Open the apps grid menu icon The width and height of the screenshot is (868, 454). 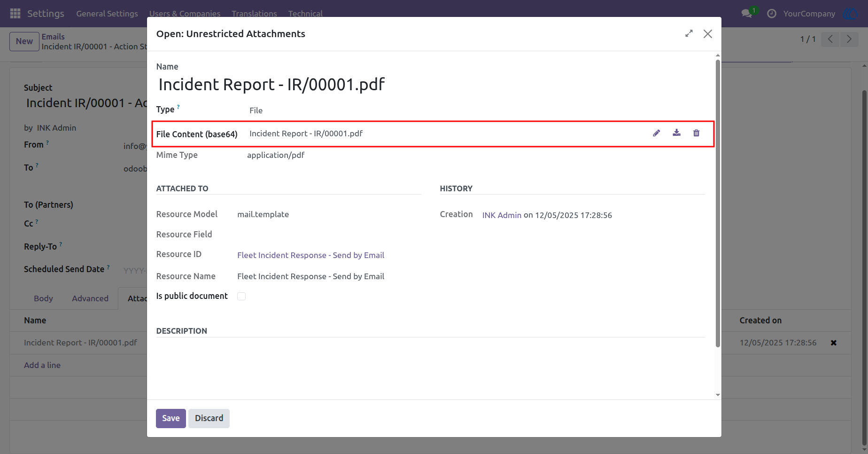pyautogui.click(x=15, y=13)
